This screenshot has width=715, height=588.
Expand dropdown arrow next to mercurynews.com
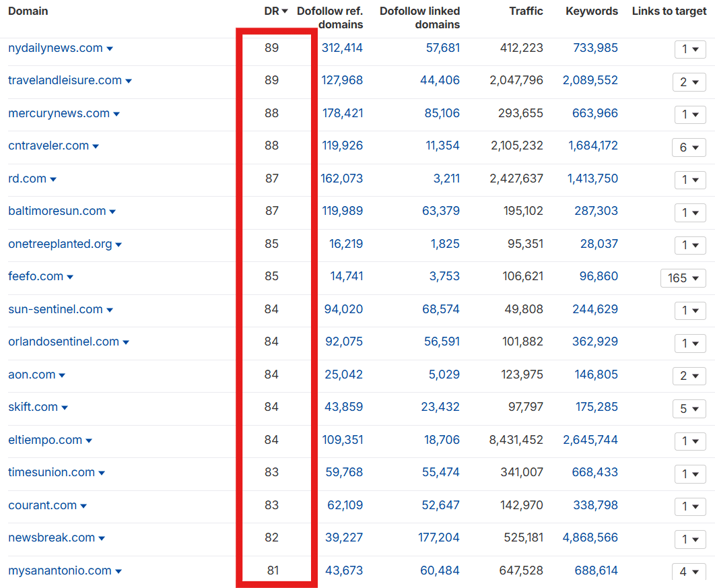pyautogui.click(x=116, y=114)
